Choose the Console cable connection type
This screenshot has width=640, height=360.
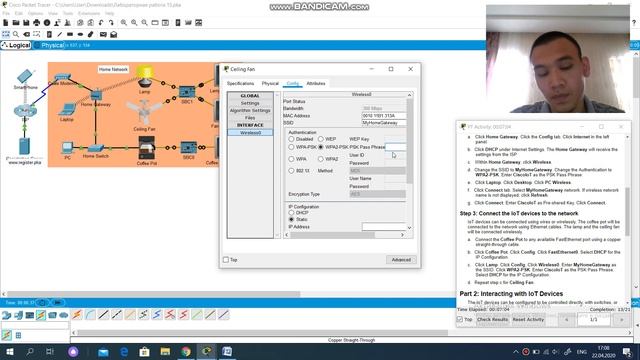90,315
